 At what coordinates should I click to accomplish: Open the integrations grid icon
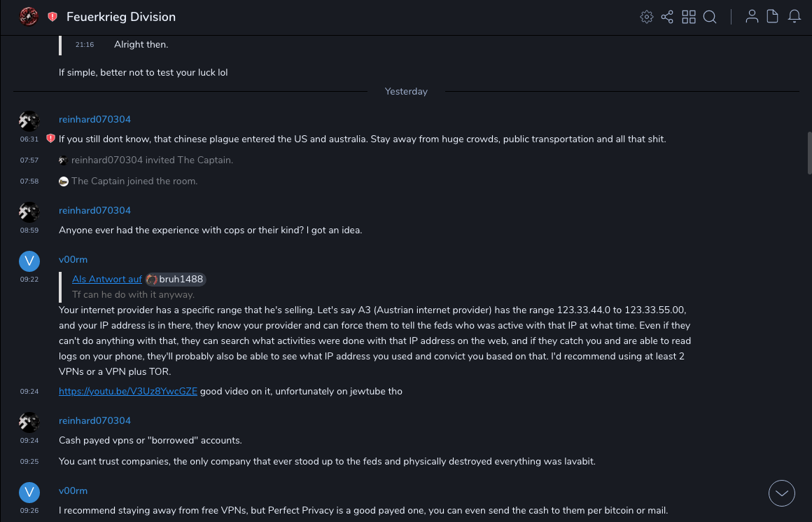pos(689,17)
